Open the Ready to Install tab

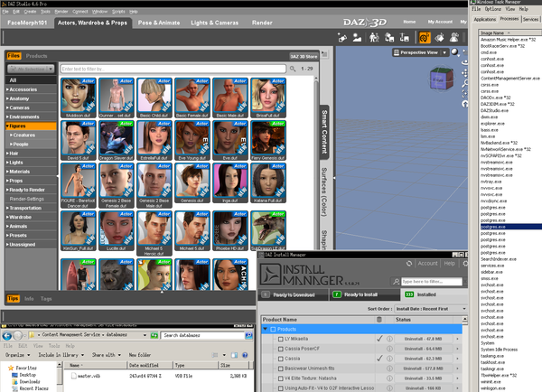tap(364, 294)
